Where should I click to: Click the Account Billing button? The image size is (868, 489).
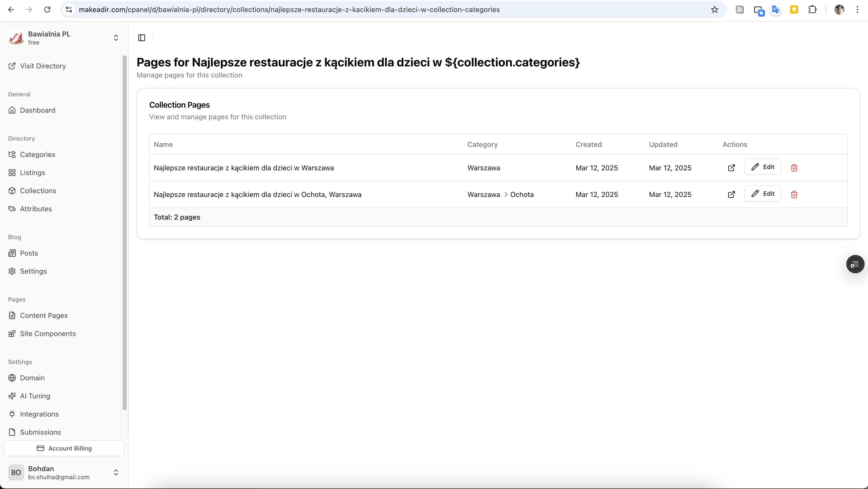click(64, 448)
